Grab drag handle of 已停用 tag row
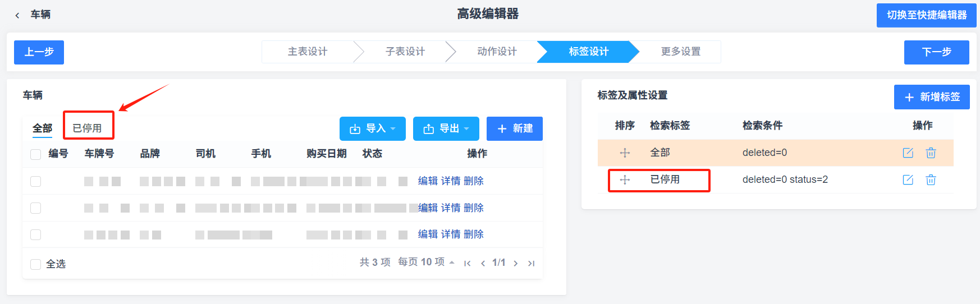 coord(625,179)
